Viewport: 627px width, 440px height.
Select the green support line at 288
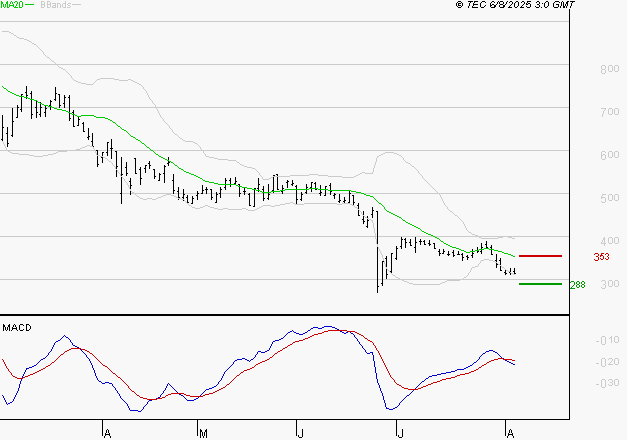point(540,284)
